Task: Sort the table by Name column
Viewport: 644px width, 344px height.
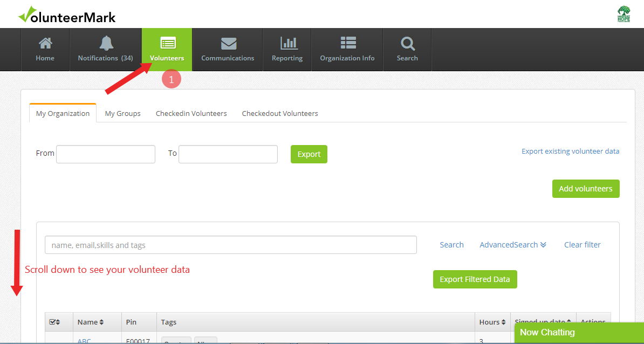Action: coord(91,322)
